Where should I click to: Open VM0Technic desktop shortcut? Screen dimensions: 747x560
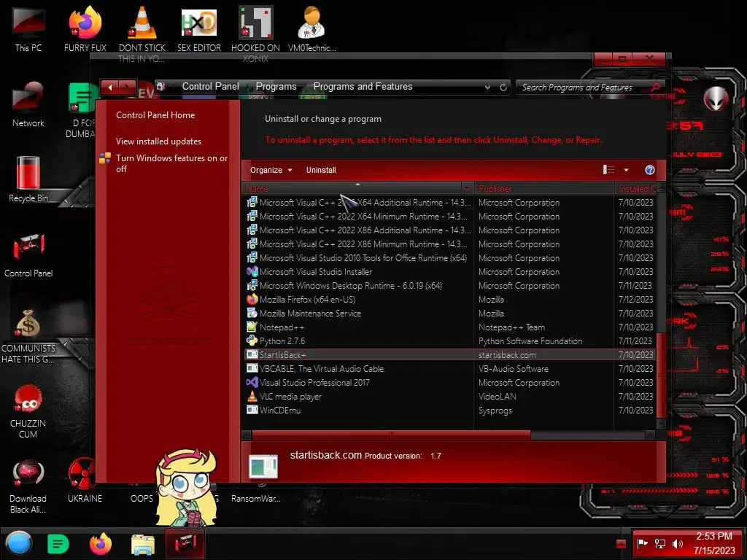pos(311,29)
